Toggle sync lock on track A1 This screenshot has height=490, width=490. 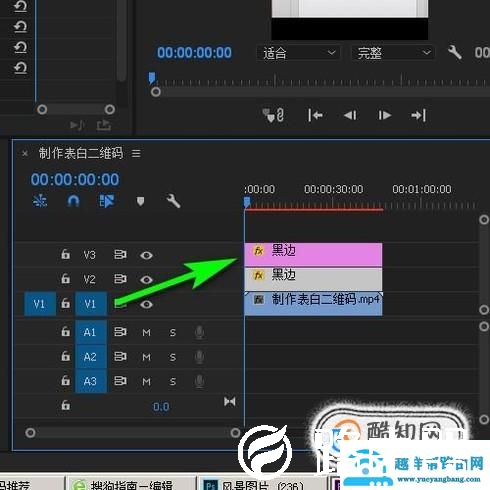point(120,332)
